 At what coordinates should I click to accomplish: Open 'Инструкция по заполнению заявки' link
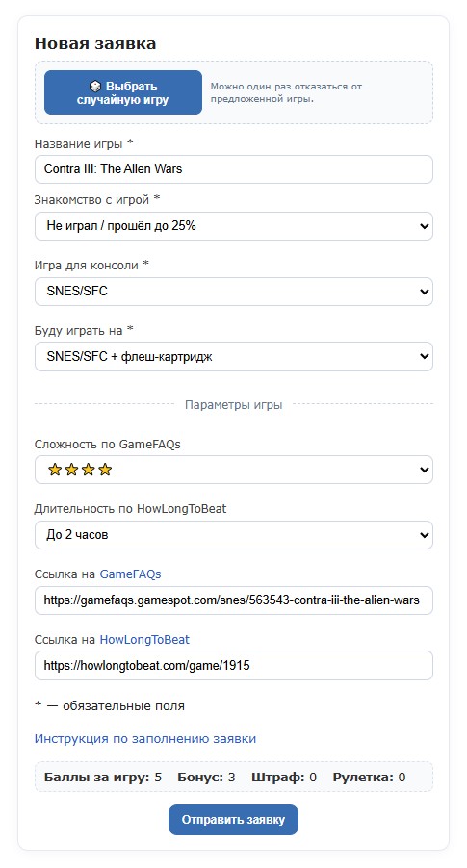coord(145,739)
